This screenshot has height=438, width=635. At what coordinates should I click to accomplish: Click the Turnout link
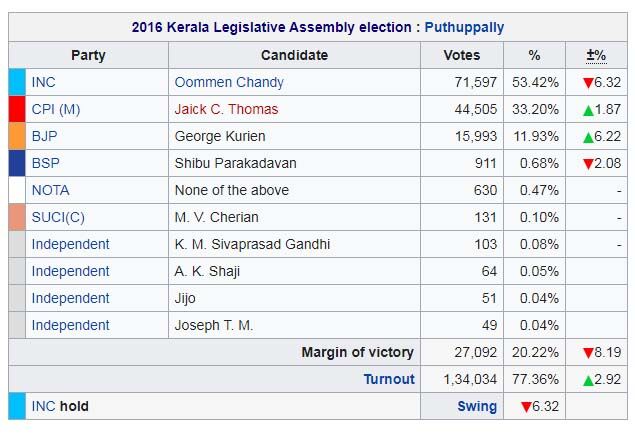click(x=389, y=379)
